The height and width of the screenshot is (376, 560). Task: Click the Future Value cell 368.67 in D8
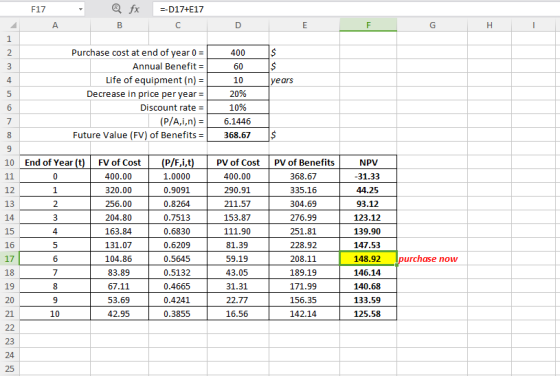pos(238,135)
